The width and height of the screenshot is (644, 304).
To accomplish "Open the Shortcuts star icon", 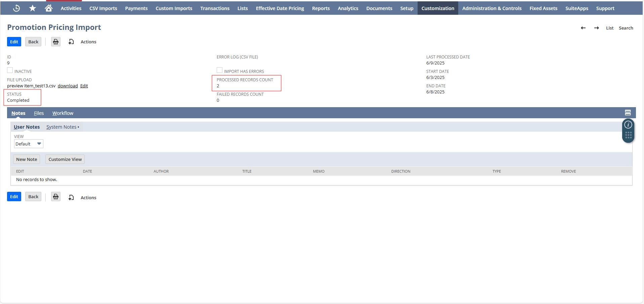I will coord(33,8).
